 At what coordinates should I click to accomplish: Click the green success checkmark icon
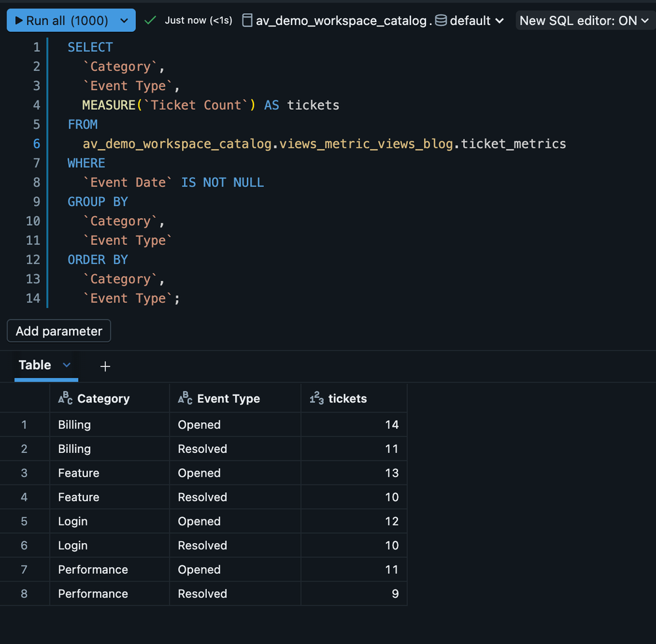pos(150,20)
